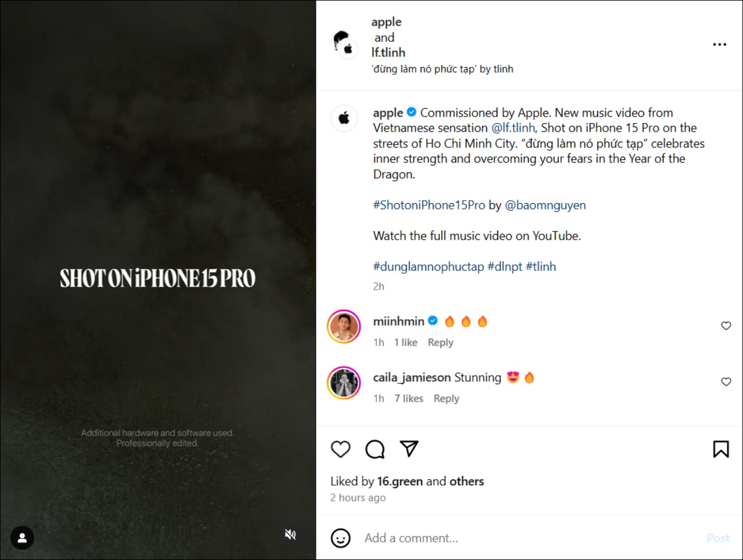743x560 pixels.
Task: Reply to caila_jamieson's comment
Action: pyautogui.click(x=446, y=399)
